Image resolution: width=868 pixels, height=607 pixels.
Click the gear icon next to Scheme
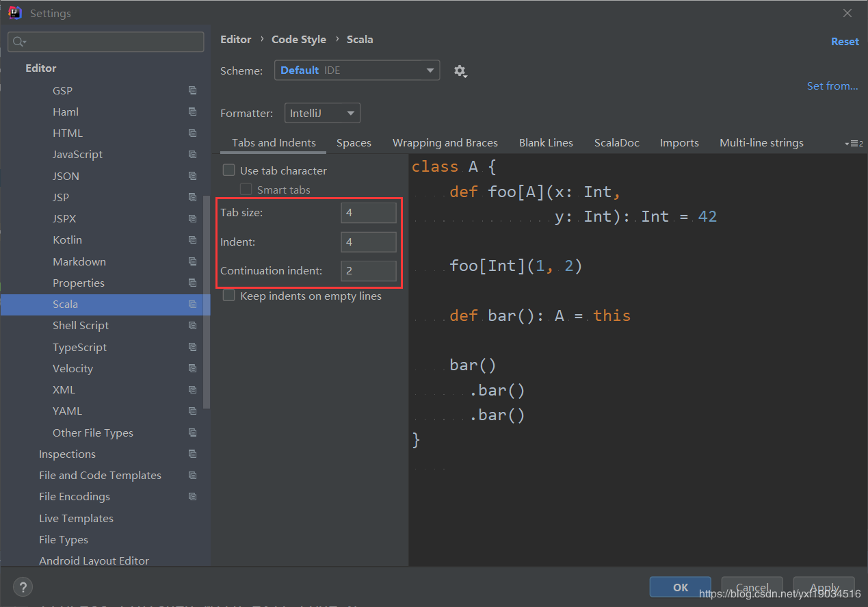pos(460,71)
